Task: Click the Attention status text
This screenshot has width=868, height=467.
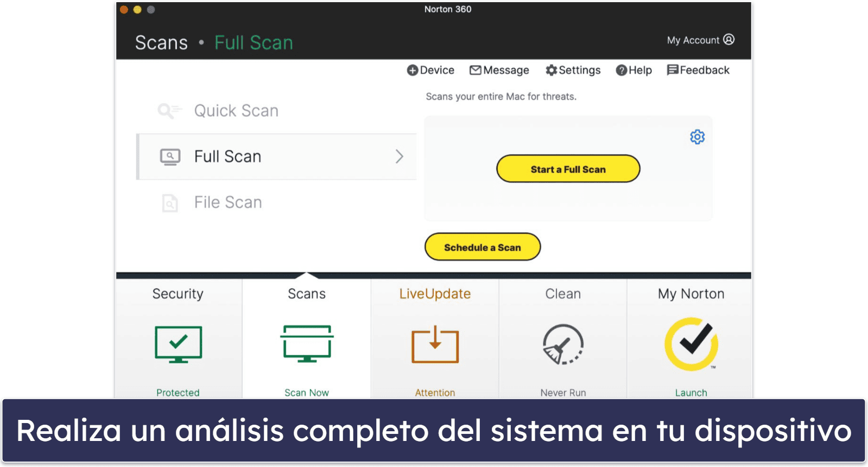Action: coord(435,393)
